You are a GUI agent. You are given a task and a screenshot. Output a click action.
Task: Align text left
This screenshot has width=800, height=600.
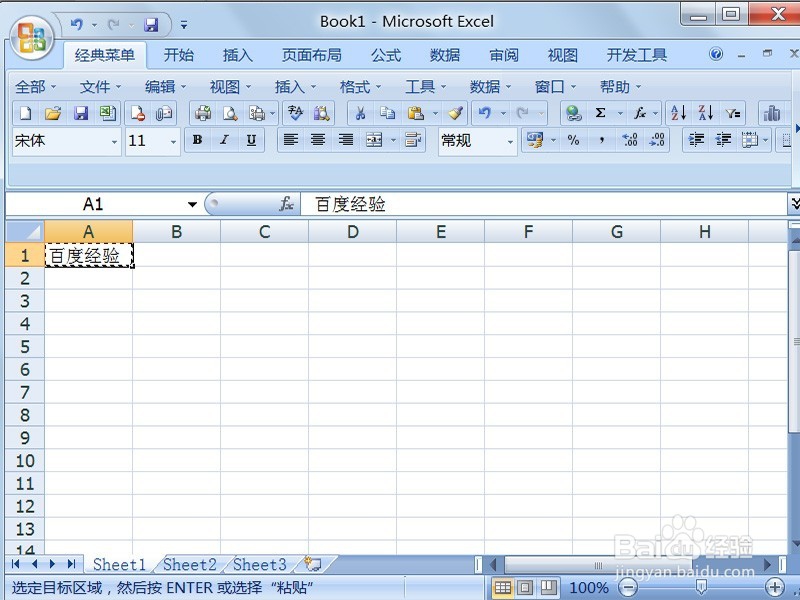291,140
